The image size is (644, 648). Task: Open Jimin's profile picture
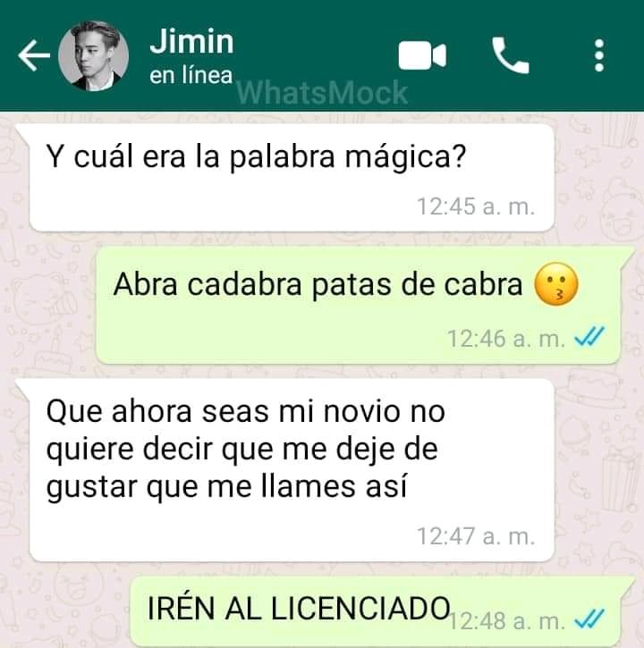pos(94,55)
